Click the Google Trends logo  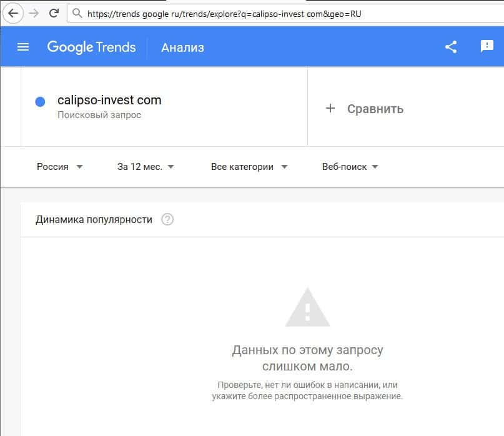click(x=91, y=47)
